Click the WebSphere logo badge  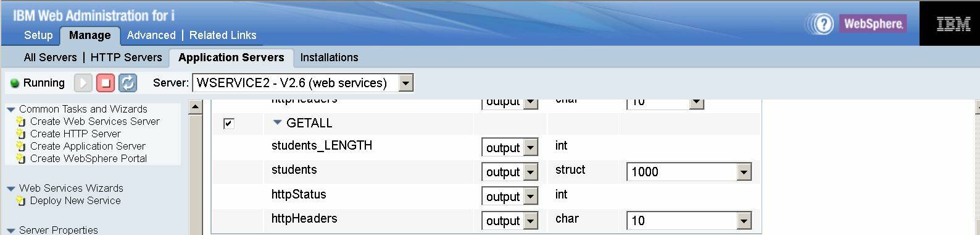click(x=873, y=24)
